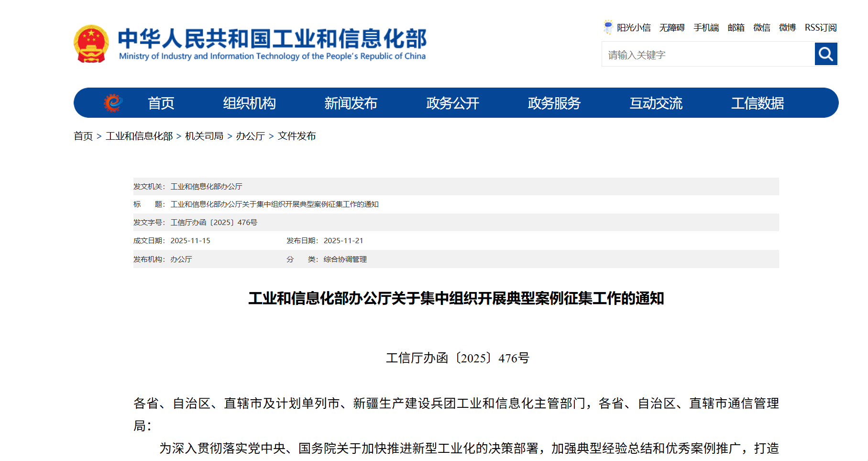Click the 阳光小信 robot mascot icon

608,27
